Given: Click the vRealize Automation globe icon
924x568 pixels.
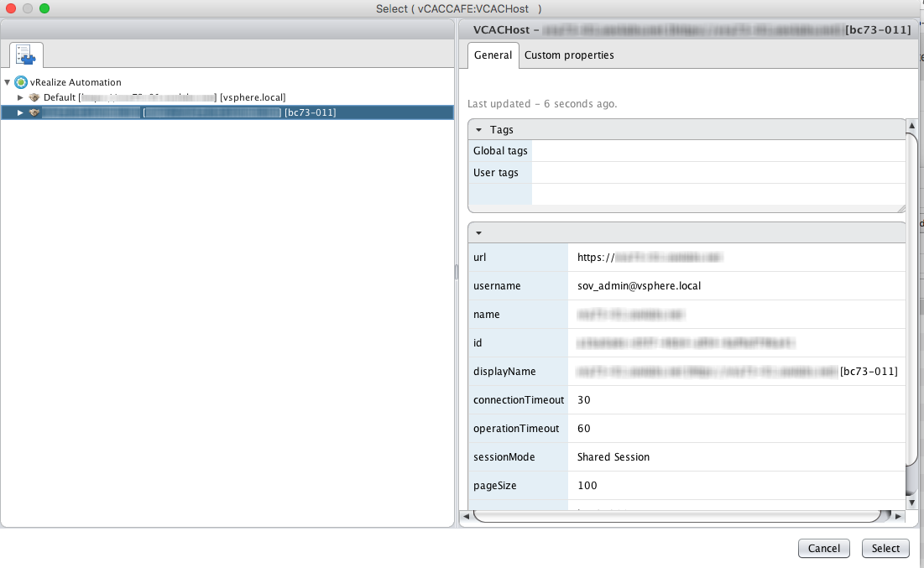Looking at the screenshot, I should coord(21,82).
